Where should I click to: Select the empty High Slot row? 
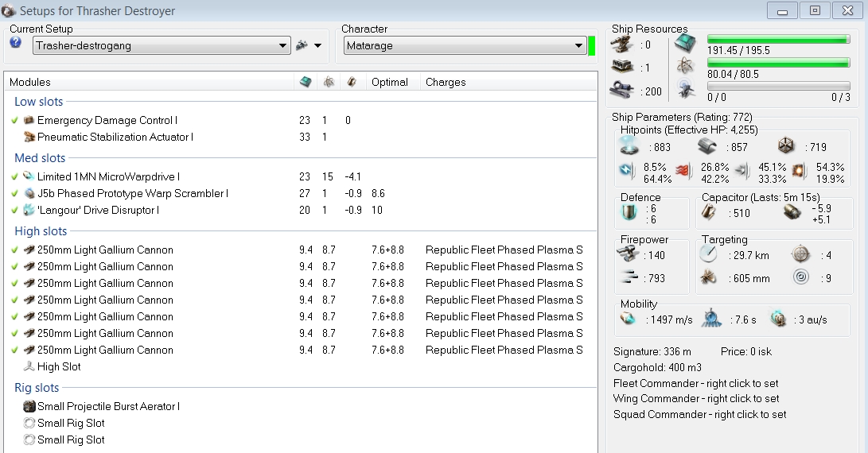(302, 366)
